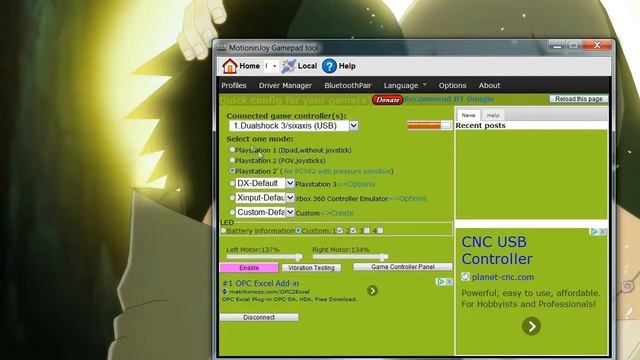Screen dimensions: 640x360
Task: Open Recommend BT Dongle link
Action: point(449,99)
